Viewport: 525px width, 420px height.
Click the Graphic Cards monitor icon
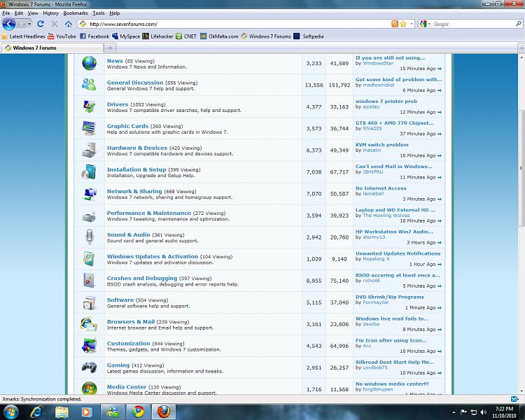point(90,128)
